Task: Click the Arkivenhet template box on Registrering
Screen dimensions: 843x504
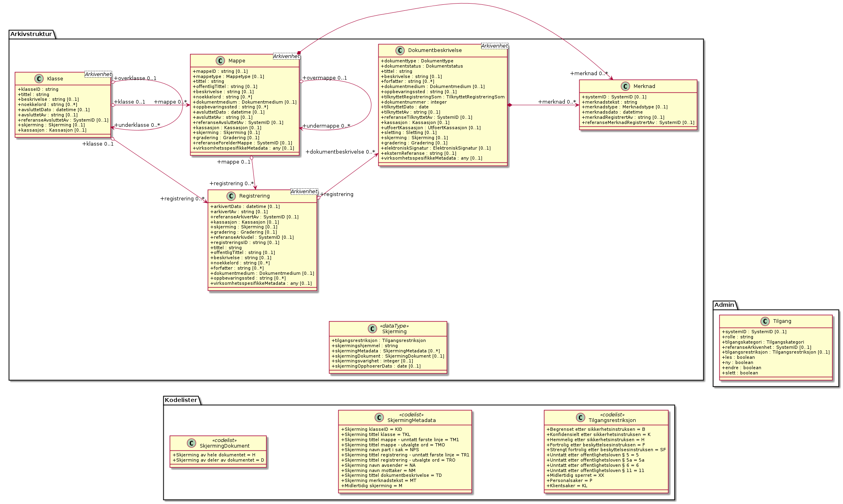Action: click(304, 192)
